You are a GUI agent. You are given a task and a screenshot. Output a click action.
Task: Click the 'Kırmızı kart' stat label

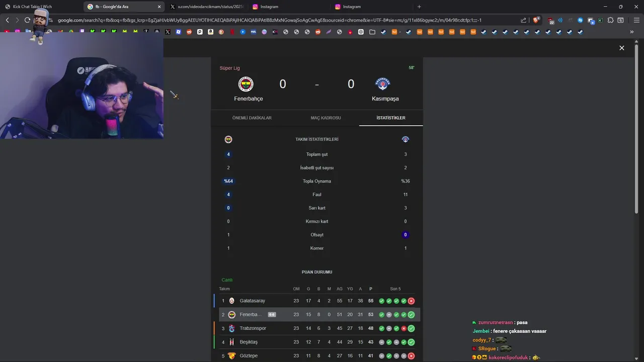317,221
